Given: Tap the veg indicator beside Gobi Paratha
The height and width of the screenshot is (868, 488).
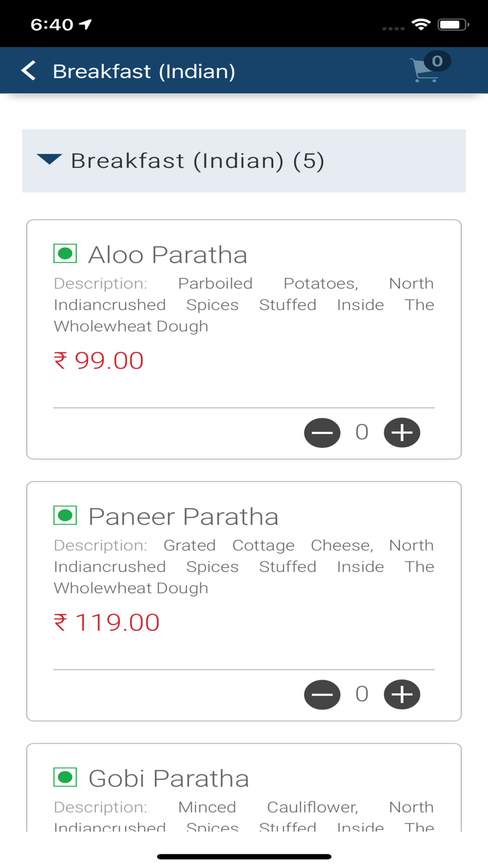Looking at the screenshot, I should click(x=65, y=777).
